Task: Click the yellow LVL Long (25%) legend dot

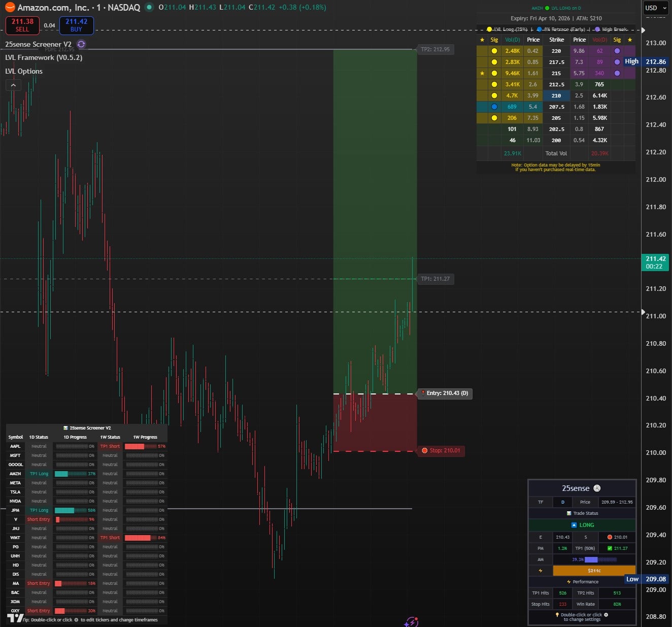Action: pos(489,29)
